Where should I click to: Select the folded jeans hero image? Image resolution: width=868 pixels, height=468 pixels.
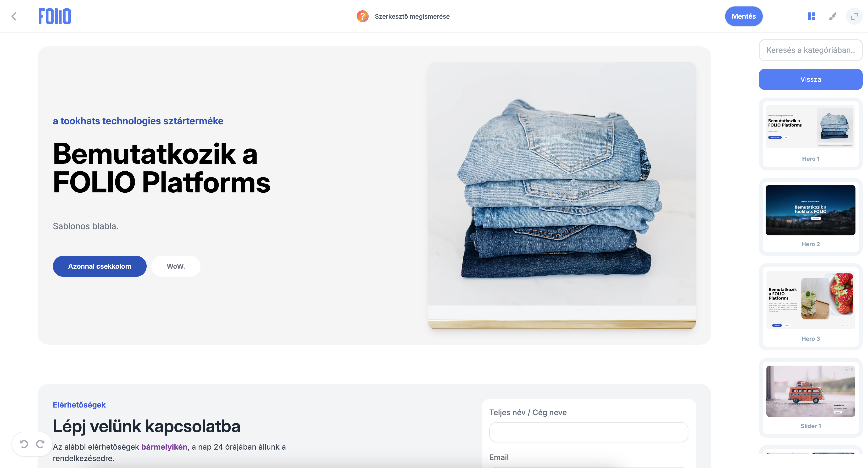(562, 195)
